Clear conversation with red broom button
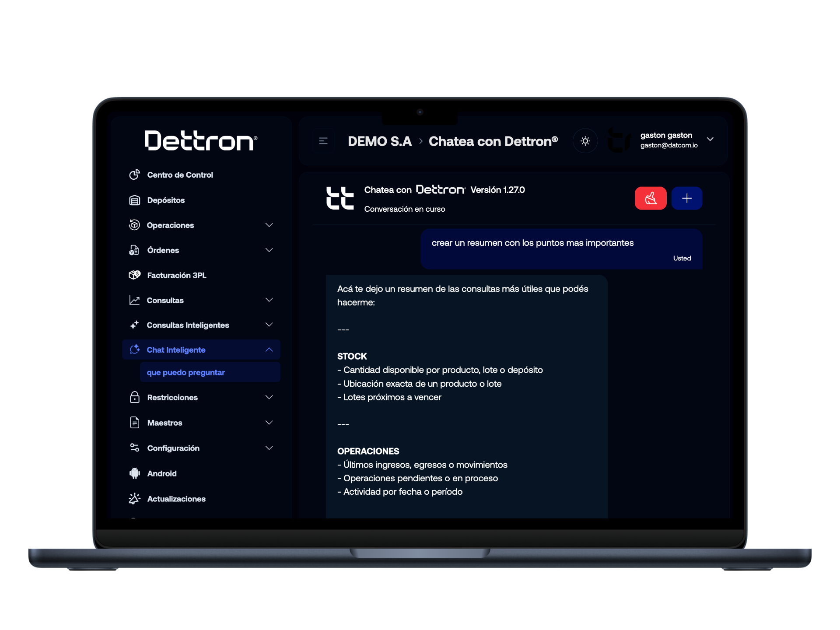Viewport: 840px width, 630px height. point(651,198)
